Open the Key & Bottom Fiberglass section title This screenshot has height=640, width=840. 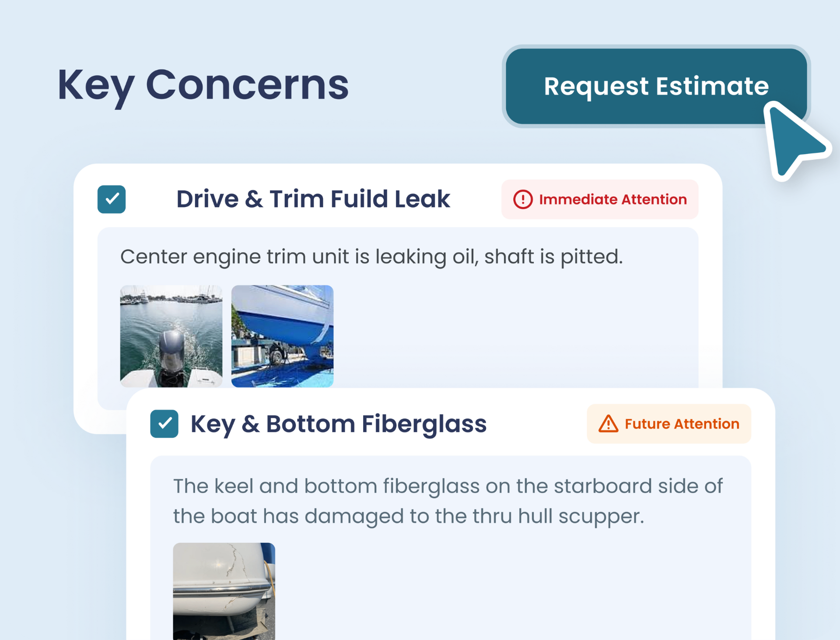[x=338, y=423]
